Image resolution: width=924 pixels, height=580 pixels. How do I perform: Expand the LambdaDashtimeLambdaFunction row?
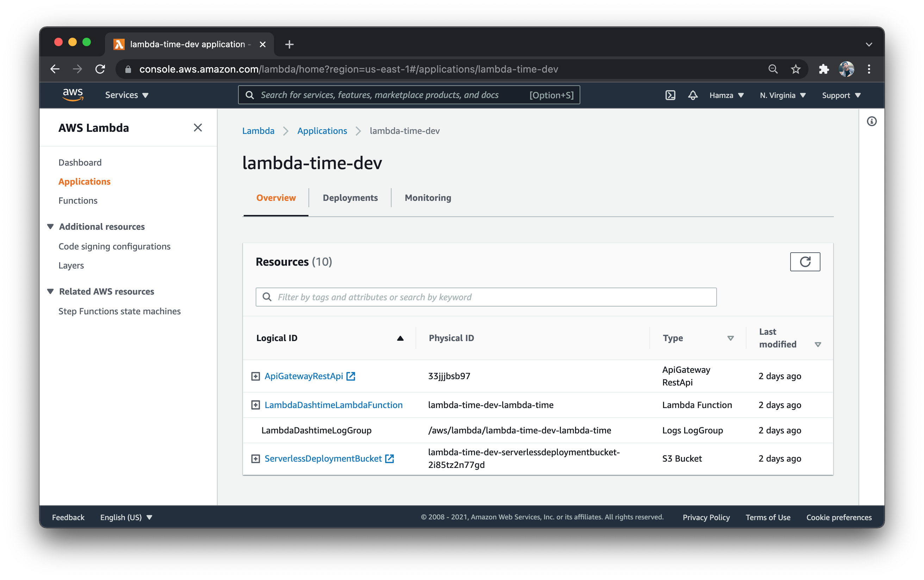pyautogui.click(x=256, y=405)
